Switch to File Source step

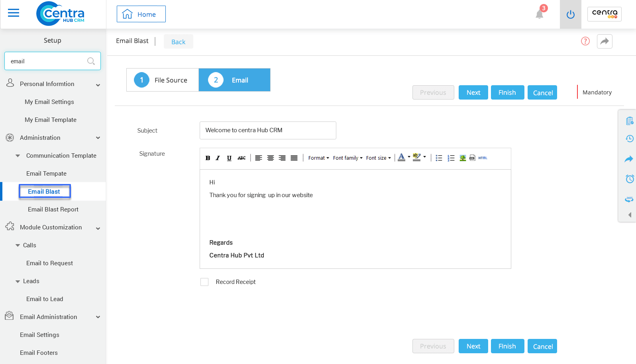coord(163,80)
